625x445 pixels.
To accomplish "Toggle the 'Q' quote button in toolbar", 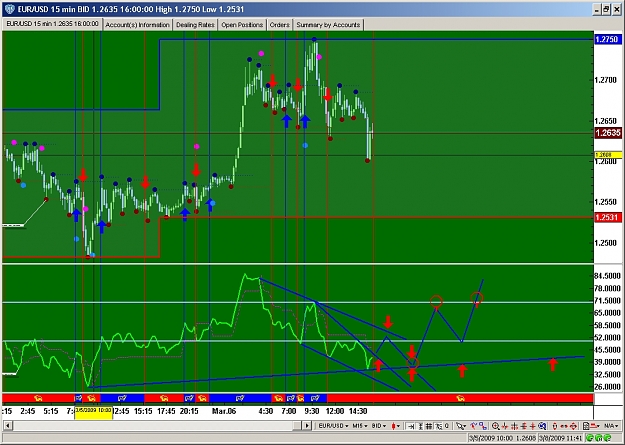I will [446, 426].
